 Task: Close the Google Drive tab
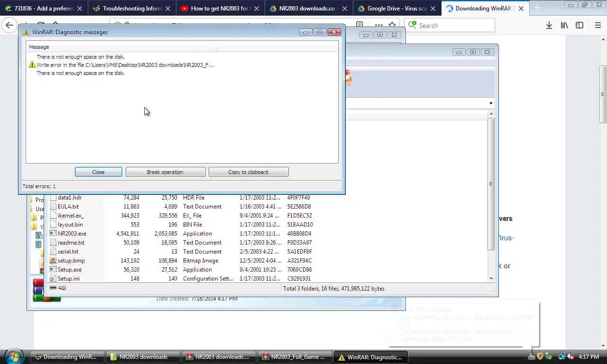point(433,9)
